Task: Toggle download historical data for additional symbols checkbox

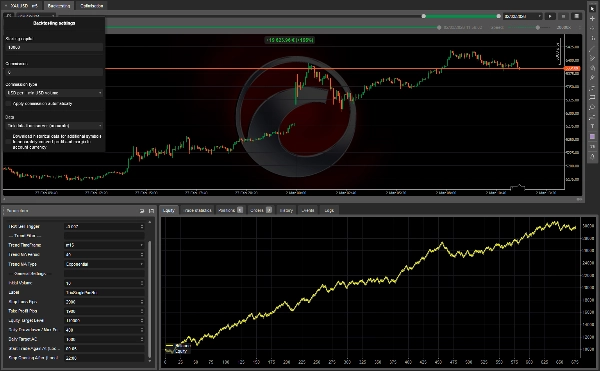Action: (x=8, y=142)
